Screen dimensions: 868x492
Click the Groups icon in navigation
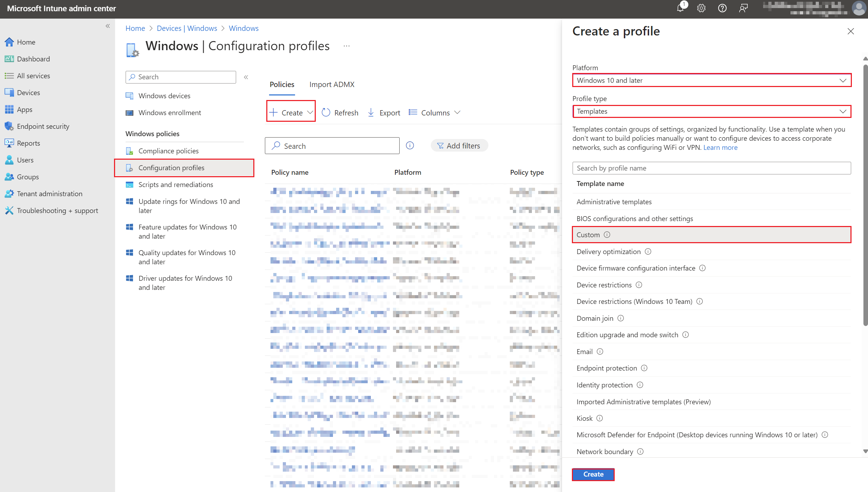pos(9,177)
